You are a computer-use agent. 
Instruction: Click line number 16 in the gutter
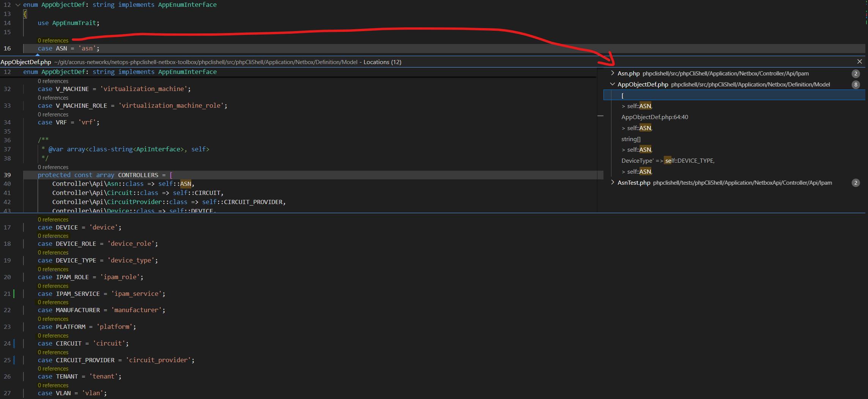7,49
